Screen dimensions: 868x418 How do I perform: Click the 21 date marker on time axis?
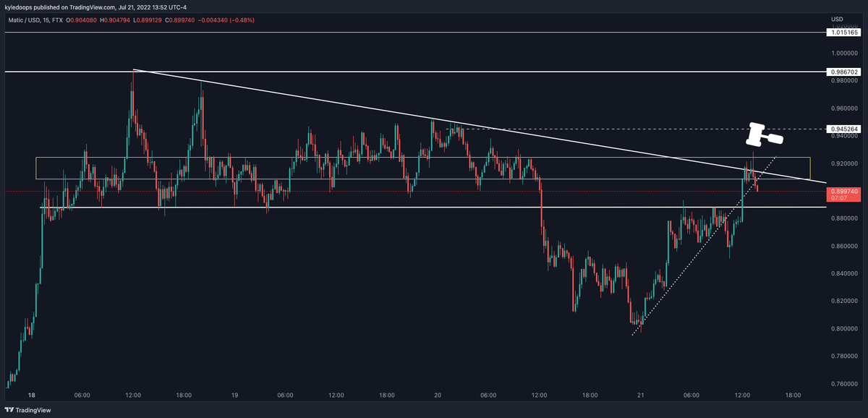pyautogui.click(x=641, y=396)
